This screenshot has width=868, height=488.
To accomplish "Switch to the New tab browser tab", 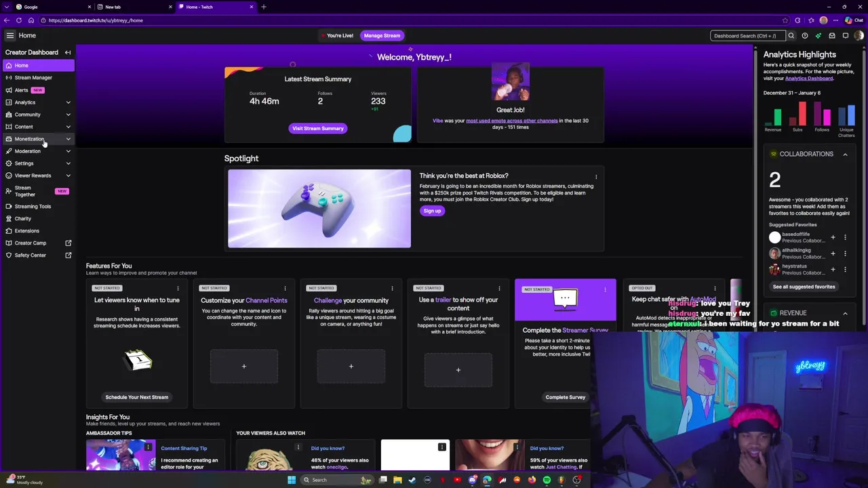I will (x=134, y=7).
